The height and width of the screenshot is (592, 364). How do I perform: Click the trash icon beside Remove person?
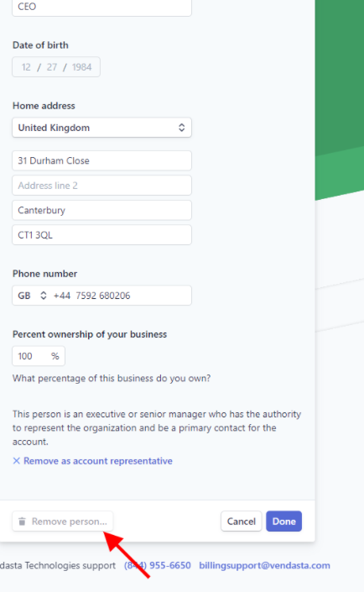[x=23, y=521]
